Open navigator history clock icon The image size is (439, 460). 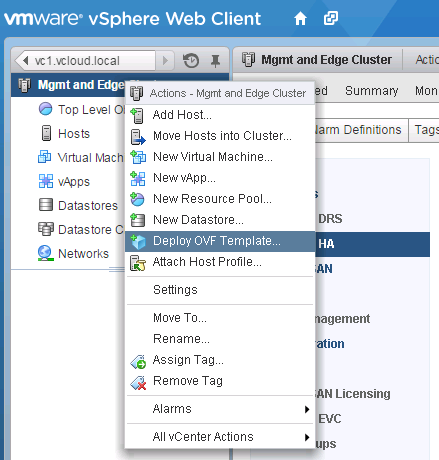pyautogui.click(x=191, y=61)
